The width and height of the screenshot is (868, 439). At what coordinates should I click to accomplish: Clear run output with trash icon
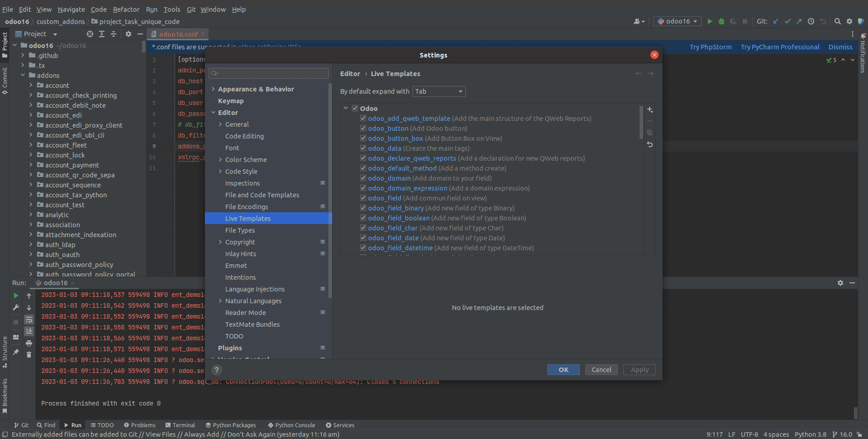[29, 355]
